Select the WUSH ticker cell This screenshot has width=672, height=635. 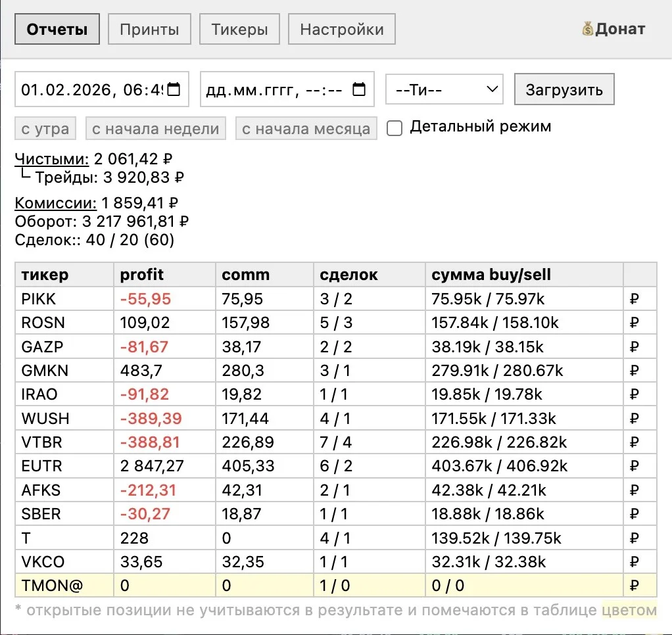coord(64,418)
